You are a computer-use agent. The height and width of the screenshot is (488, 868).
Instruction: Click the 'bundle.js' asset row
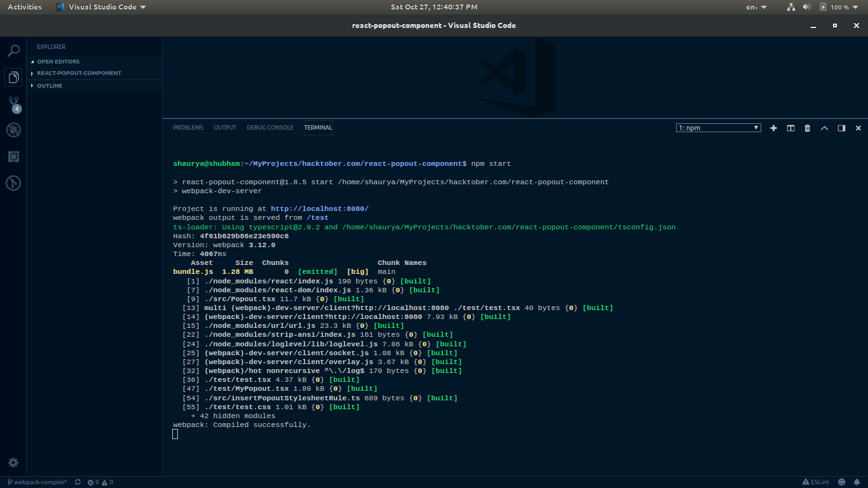[284, 271]
